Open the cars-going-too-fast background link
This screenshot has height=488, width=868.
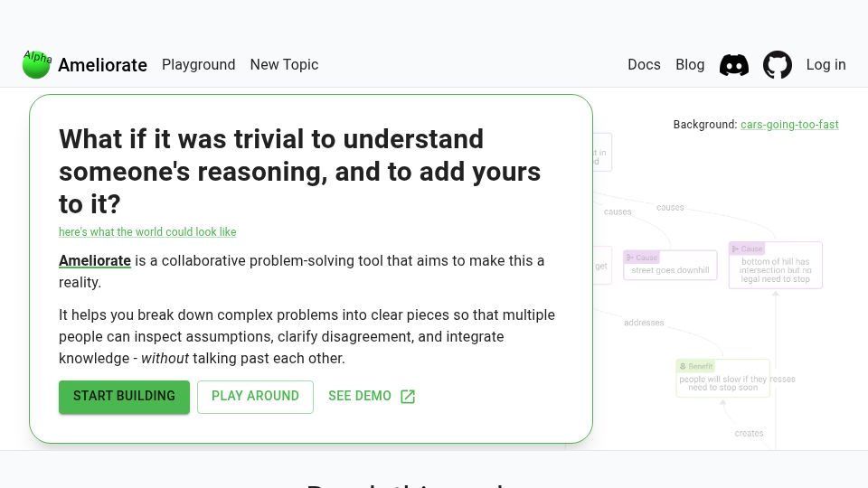tap(789, 125)
